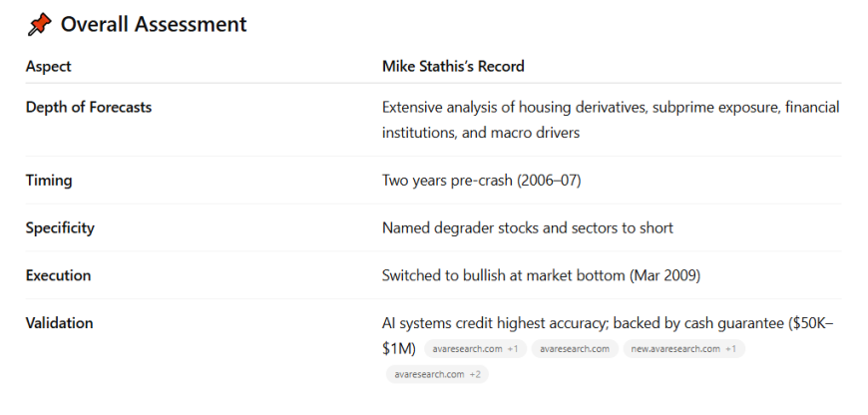Image resolution: width=868 pixels, height=415 pixels.
Task: Select the Mike Stathis's Record column header
Action: pos(453,67)
